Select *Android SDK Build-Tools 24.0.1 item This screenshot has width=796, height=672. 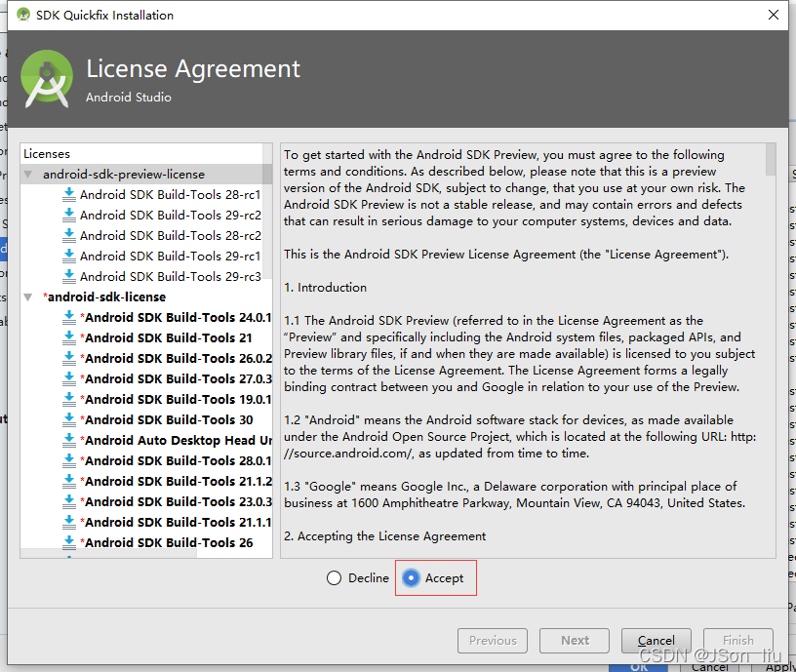176,318
